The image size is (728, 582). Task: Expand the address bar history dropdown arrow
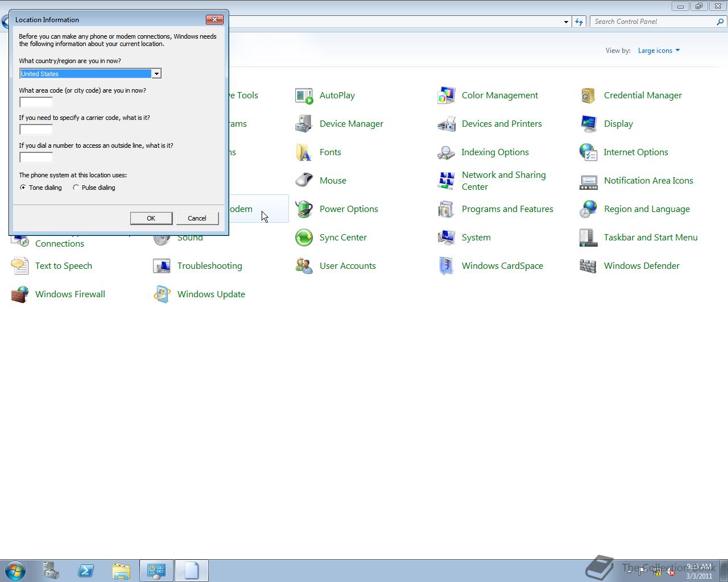566,22
